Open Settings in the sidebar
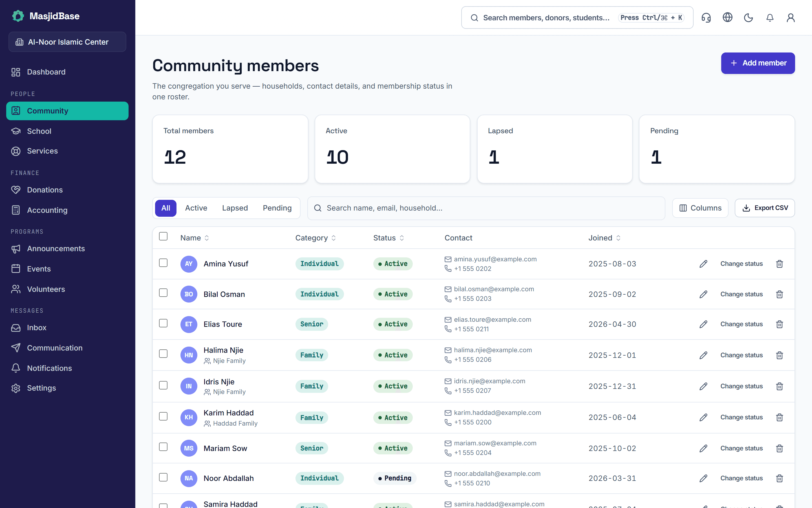The width and height of the screenshot is (812, 508). coord(67,388)
